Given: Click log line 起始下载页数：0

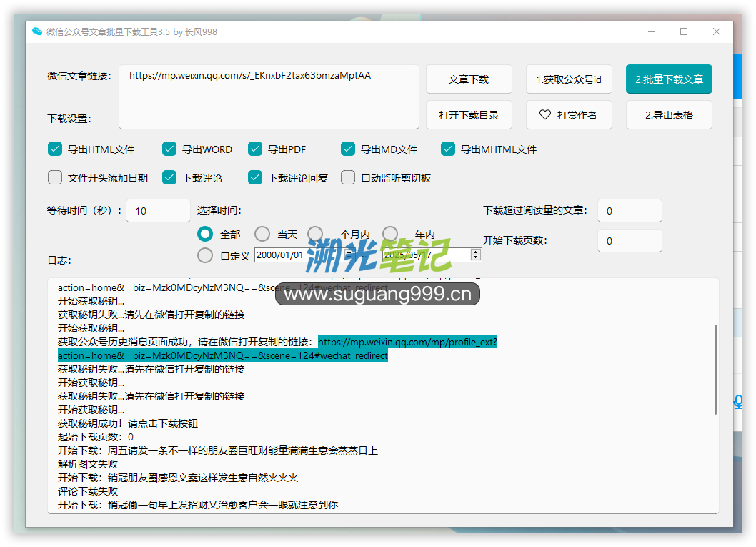Looking at the screenshot, I should pyautogui.click(x=96, y=437).
